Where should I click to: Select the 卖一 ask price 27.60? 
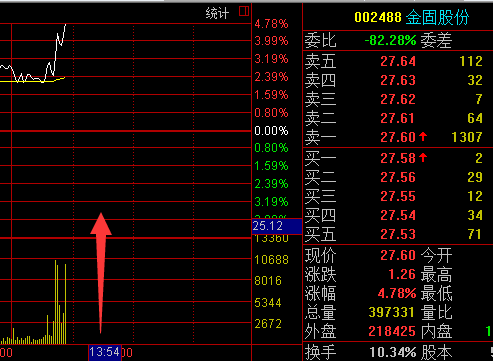click(398, 137)
